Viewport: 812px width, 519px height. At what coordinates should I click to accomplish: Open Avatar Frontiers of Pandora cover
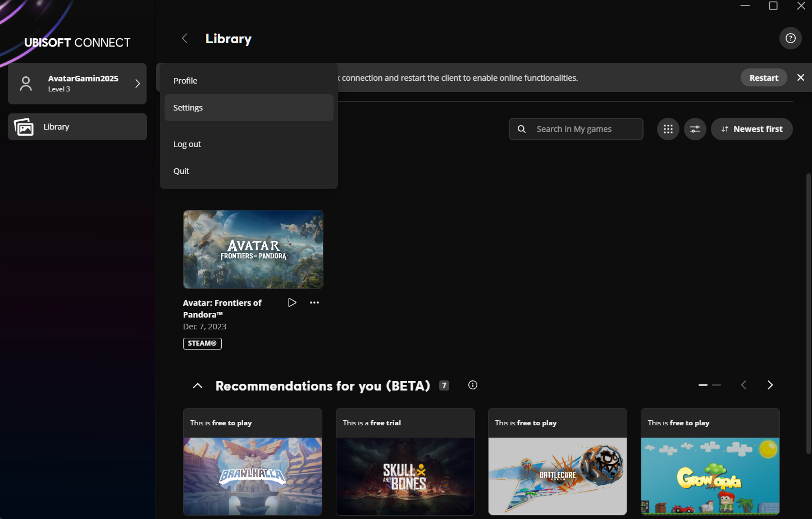click(253, 250)
